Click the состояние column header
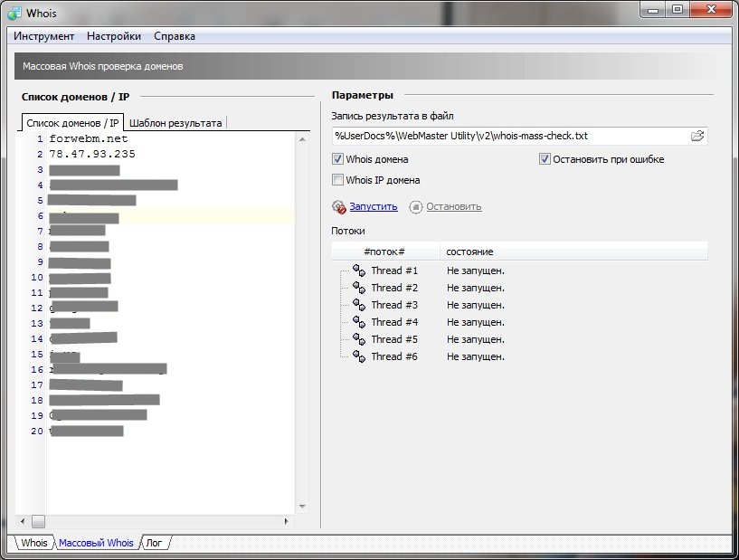Screen dimensions: 739x560 click(470, 251)
